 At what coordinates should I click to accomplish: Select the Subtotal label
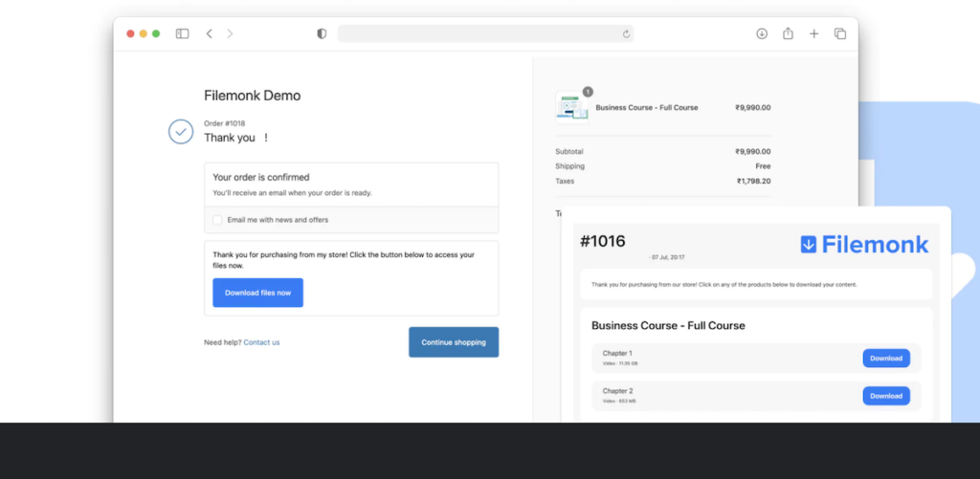tap(569, 151)
